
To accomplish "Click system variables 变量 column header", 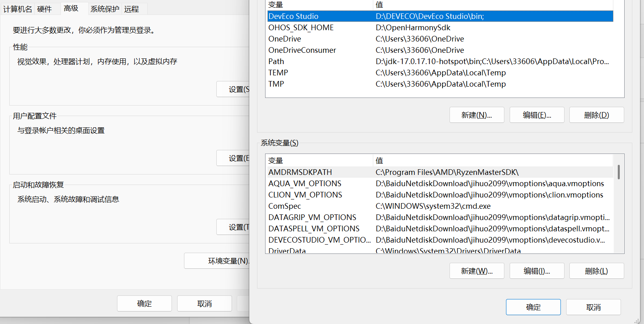I will point(320,160).
